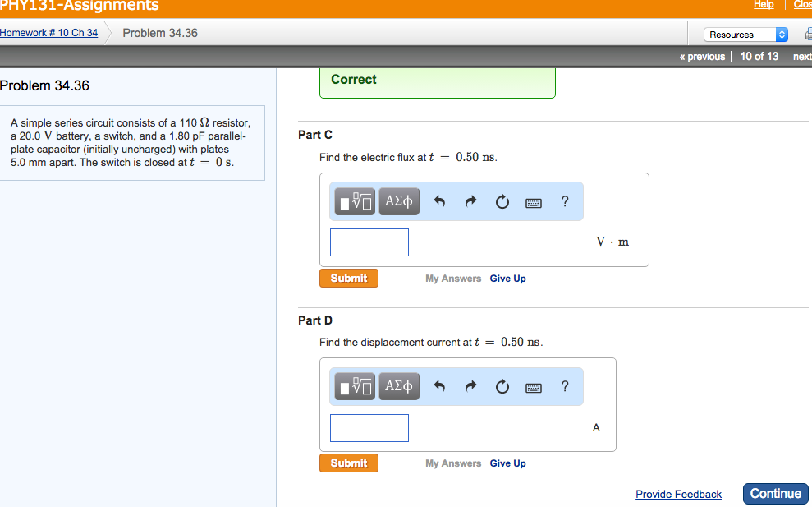Open keyboard palette in Part D toolbar
The height and width of the screenshot is (507, 812).
(x=533, y=386)
